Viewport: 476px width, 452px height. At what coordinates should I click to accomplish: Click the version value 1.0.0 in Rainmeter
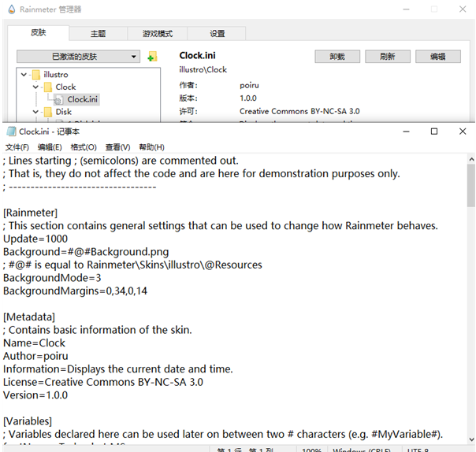point(248,98)
